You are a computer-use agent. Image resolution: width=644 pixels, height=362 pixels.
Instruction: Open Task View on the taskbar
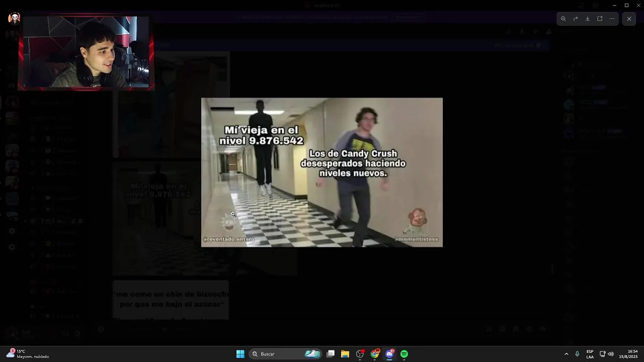(x=331, y=354)
